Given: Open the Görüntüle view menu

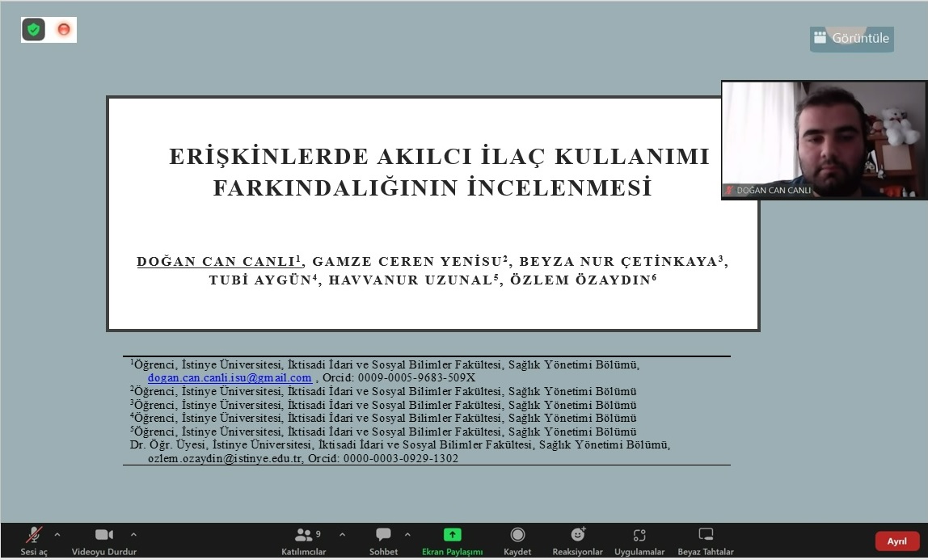Looking at the screenshot, I should (852, 38).
